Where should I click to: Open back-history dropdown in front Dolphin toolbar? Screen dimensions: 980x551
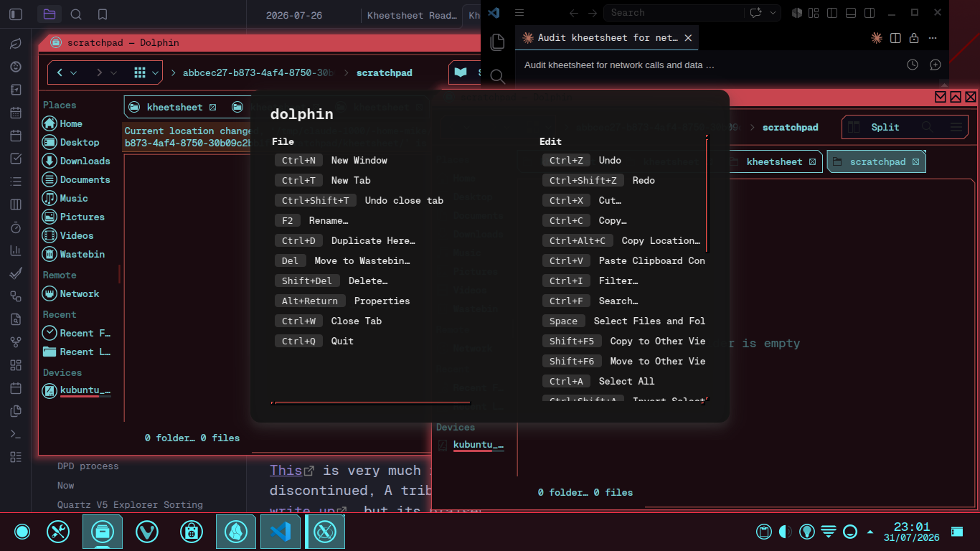pyautogui.click(x=74, y=72)
